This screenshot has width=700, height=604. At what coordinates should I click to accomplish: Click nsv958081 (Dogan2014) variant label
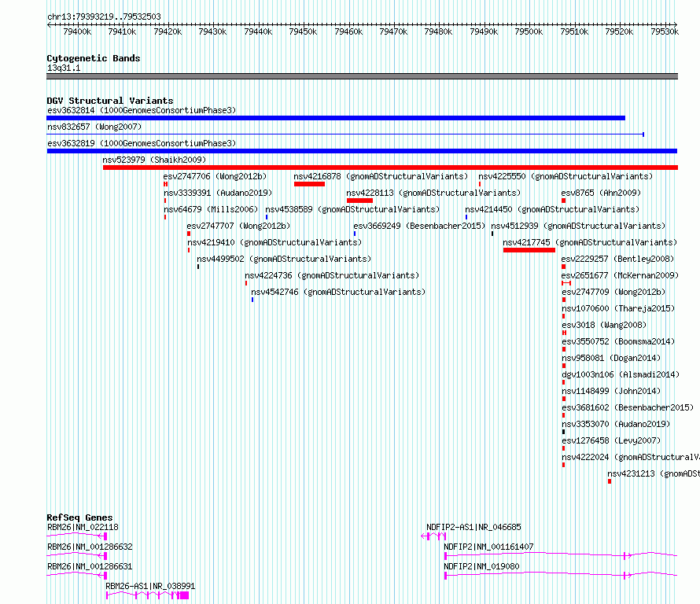611,358
